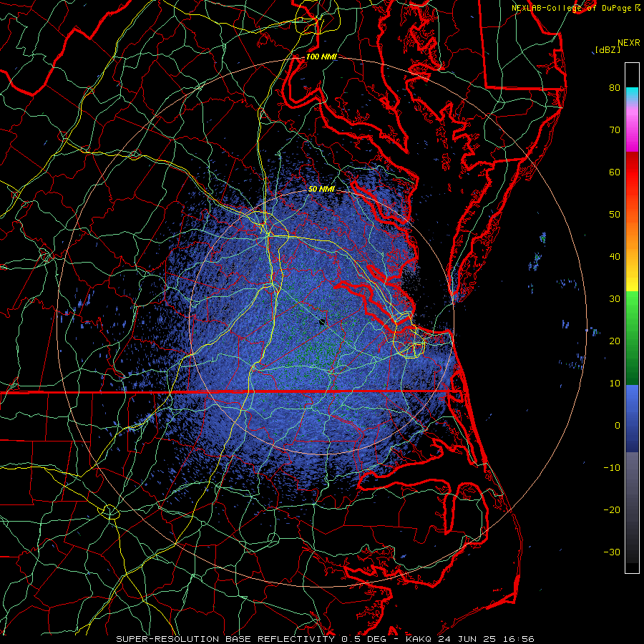Select the 80 dBZ scale label
The image size is (644, 644).
click(x=615, y=88)
